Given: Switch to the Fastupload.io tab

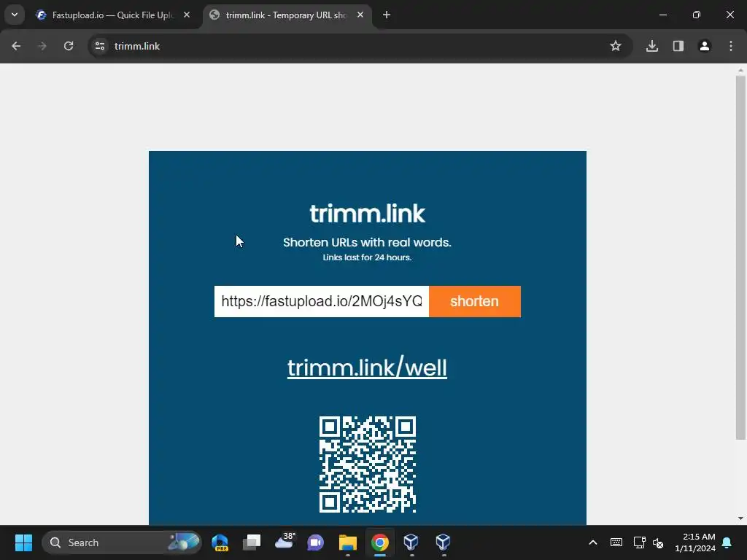Looking at the screenshot, I should point(112,15).
